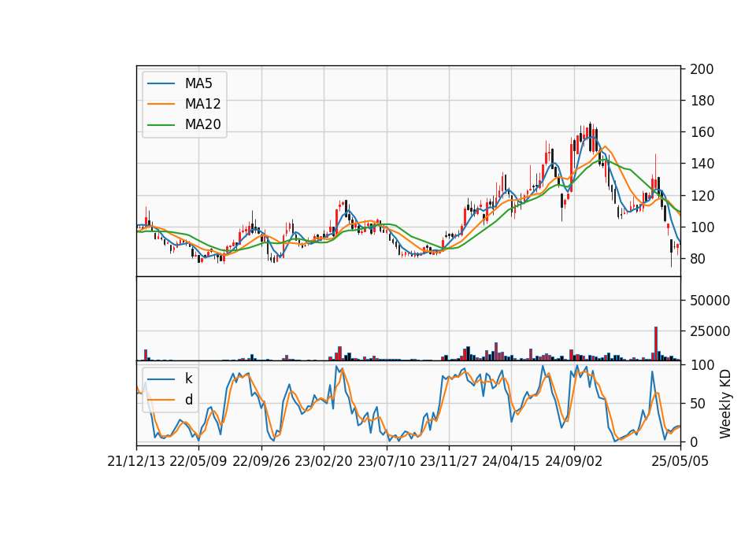Click the d legend label

(x=188, y=400)
